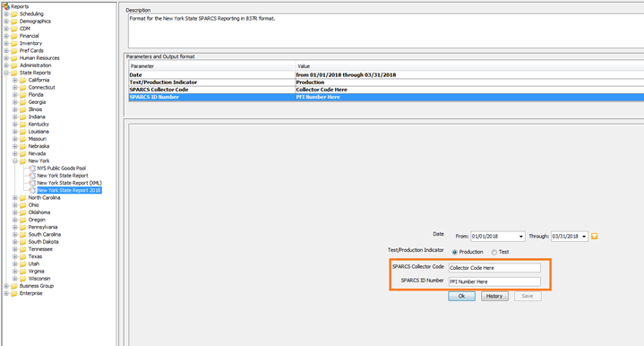The image size is (644, 346).
Task: Select the Test radio button
Action: coord(494,252)
